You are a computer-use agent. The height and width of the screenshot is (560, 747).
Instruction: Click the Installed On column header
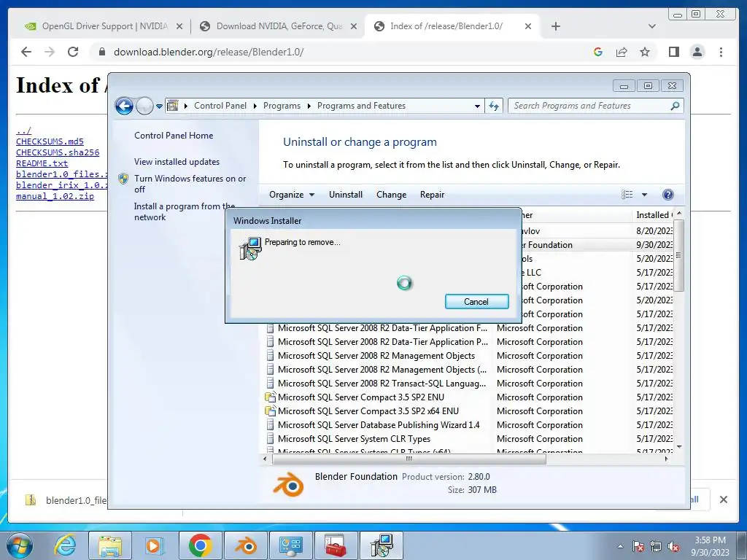[653, 215]
